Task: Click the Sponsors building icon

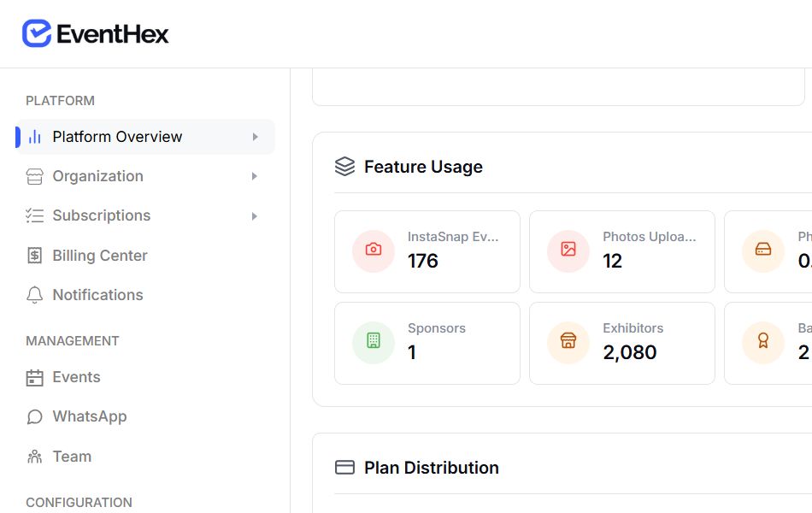Action: (374, 341)
